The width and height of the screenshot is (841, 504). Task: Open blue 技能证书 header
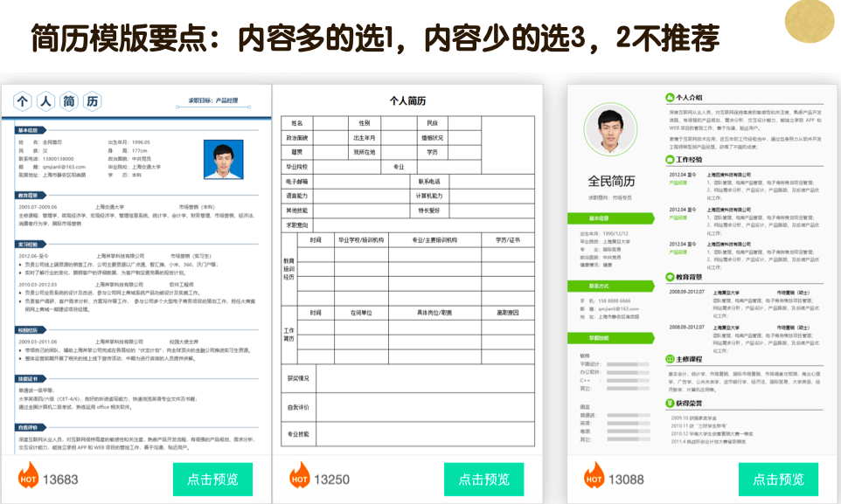[x=30, y=378]
